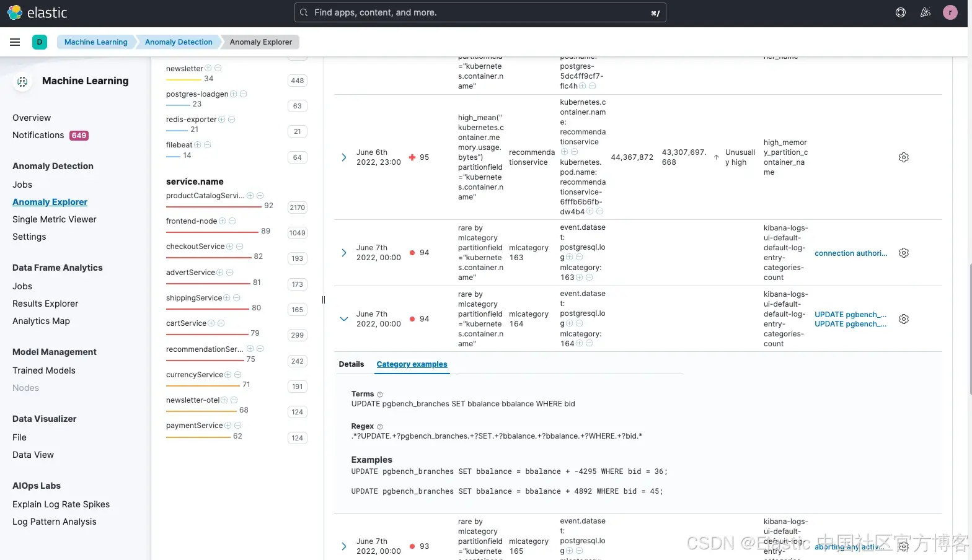Collapse the mlcategory 164 anomaly row
This screenshot has height=560, width=972.
click(x=344, y=319)
